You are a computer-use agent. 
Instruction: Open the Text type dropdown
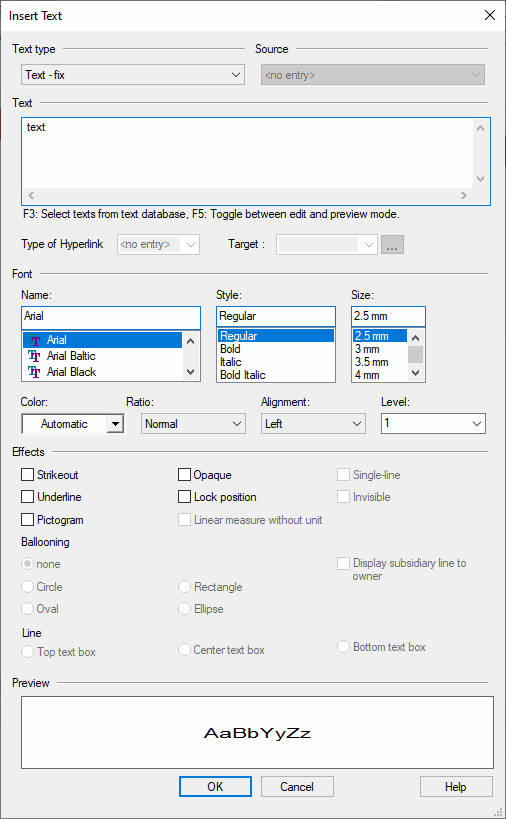point(133,75)
